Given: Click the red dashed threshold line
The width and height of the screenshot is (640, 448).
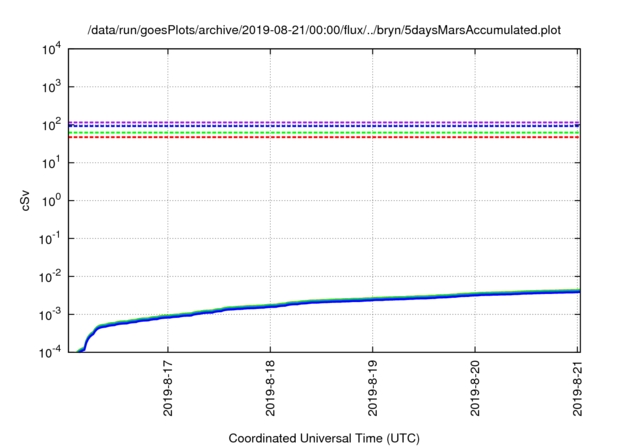Looking at the screenshot, I should (x=324, y=137).
